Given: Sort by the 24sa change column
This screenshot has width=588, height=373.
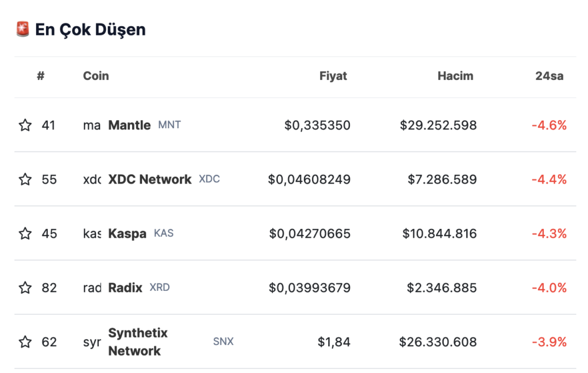Looking at the screenshot, I should (549, 76).
